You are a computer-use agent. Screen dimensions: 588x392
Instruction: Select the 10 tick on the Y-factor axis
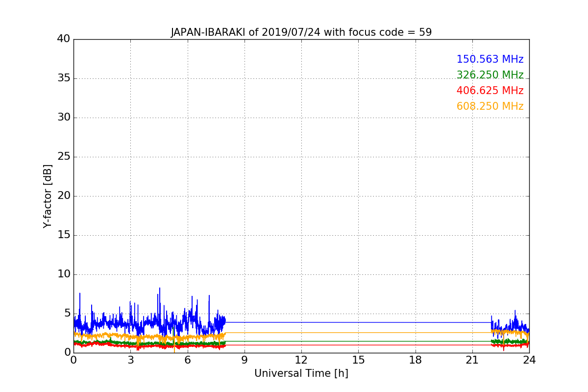(x=63, y=274)
